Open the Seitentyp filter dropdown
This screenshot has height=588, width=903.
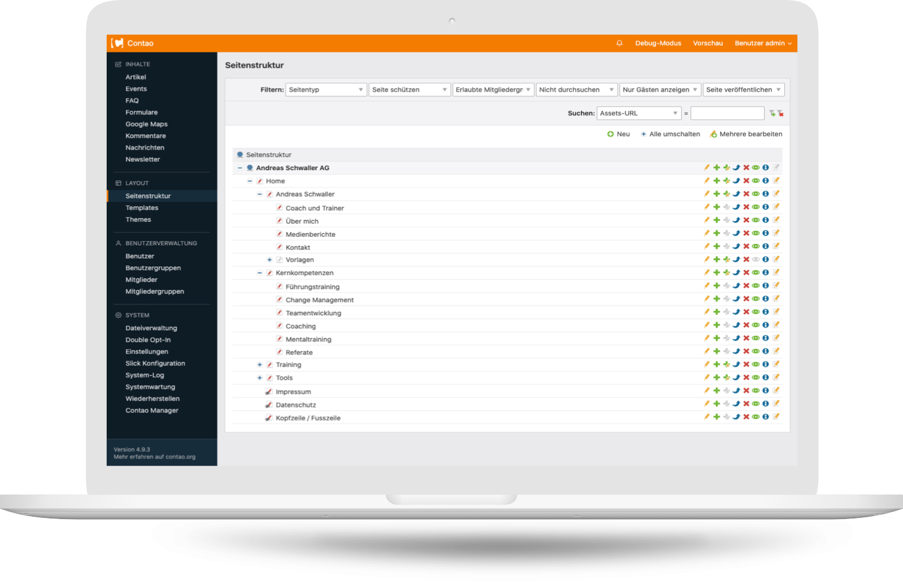326,90
